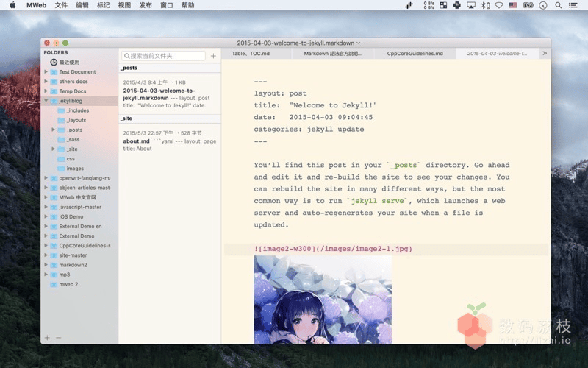Select the 2015-04-03-welcome-t... tab
The image size is (588, 368).
coord(497,53)
